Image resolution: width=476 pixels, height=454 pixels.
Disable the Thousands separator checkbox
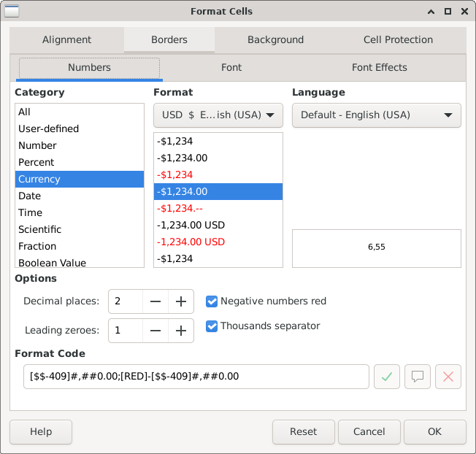tap(212, 326)
